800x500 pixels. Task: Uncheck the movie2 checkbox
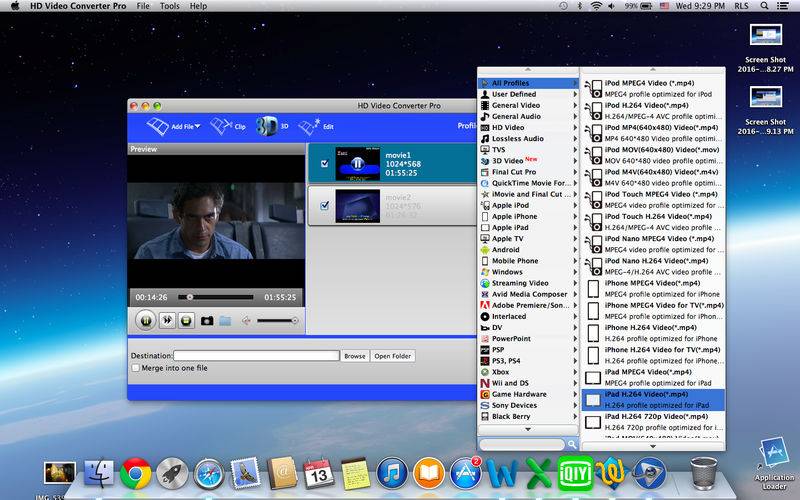click(324, 205)
